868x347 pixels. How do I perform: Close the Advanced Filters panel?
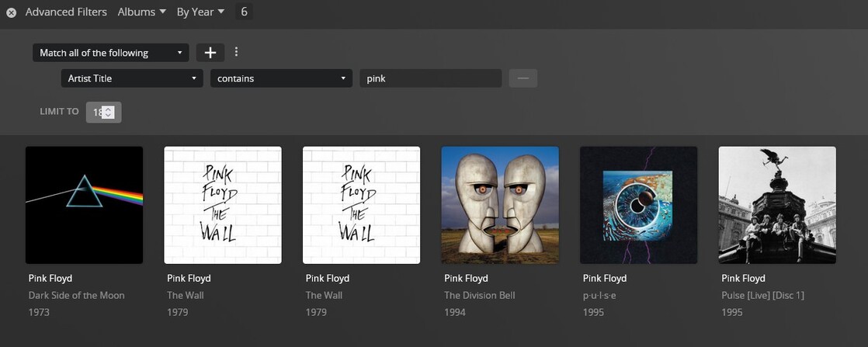(12, 12)
